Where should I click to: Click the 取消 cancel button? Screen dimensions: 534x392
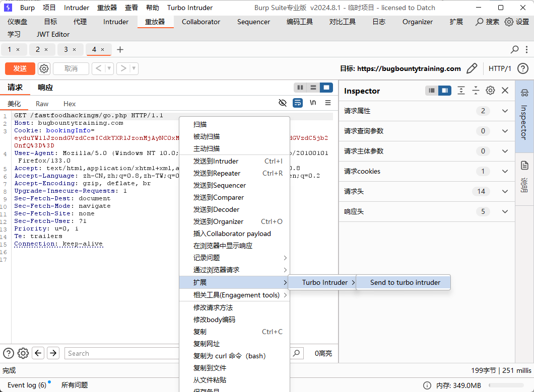coord(71,69)
